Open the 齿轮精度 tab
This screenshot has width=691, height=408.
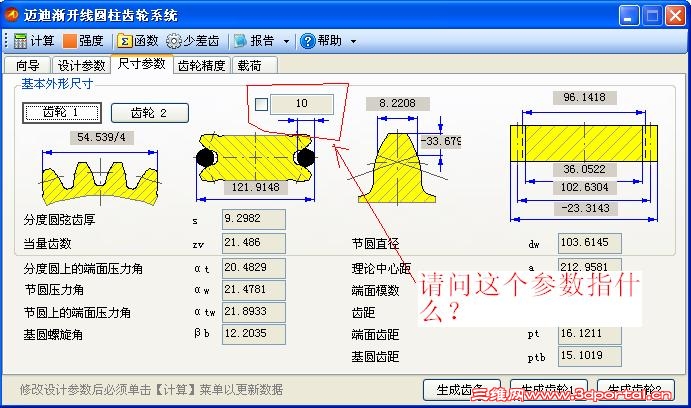201,65
